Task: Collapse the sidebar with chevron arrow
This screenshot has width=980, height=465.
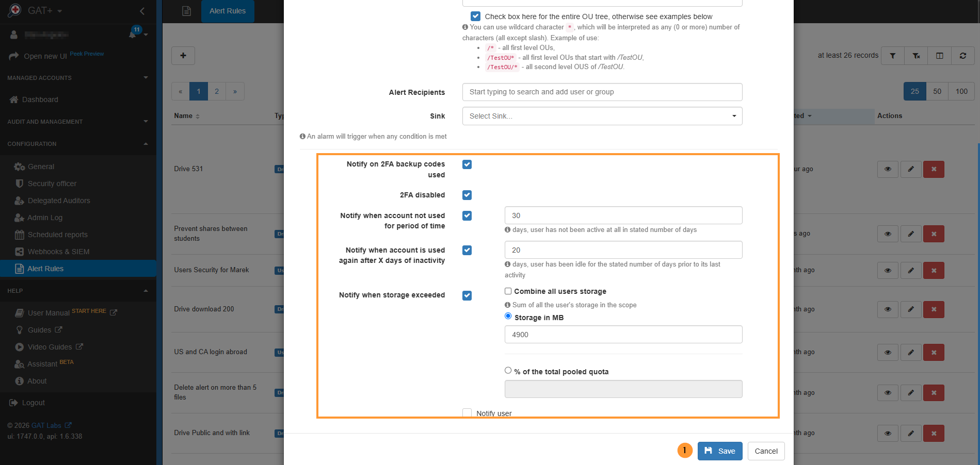Action: click(142, 11)
